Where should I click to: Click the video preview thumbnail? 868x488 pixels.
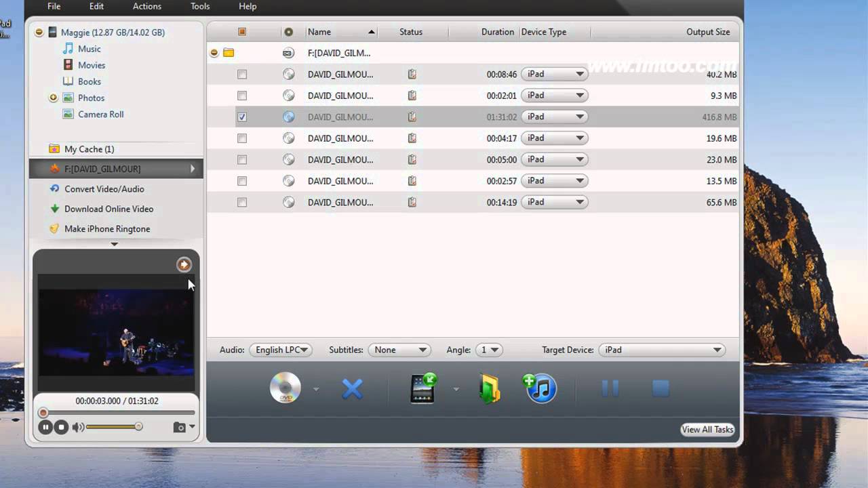click(x=116, y=332)
